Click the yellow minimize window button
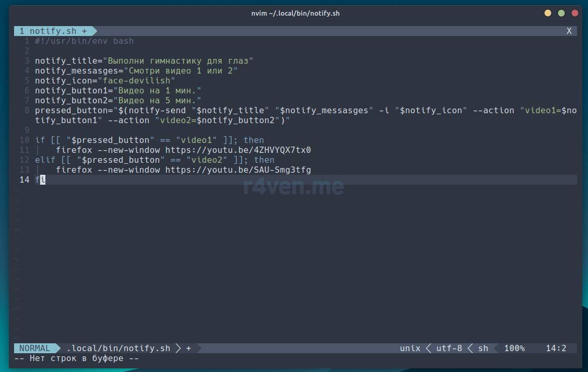The width and height of the screenshot is (588, 372). pos(547,13)
